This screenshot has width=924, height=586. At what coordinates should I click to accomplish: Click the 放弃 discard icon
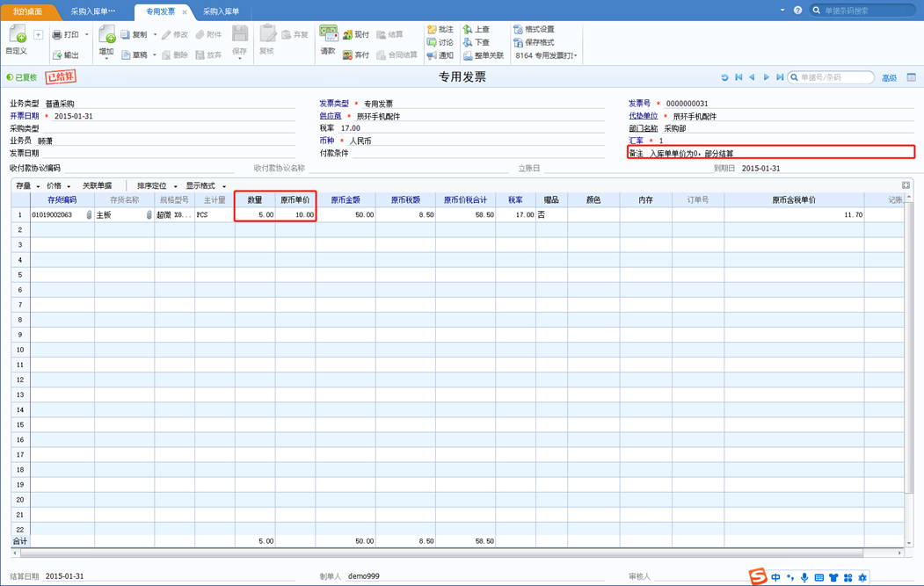[200, 54]
